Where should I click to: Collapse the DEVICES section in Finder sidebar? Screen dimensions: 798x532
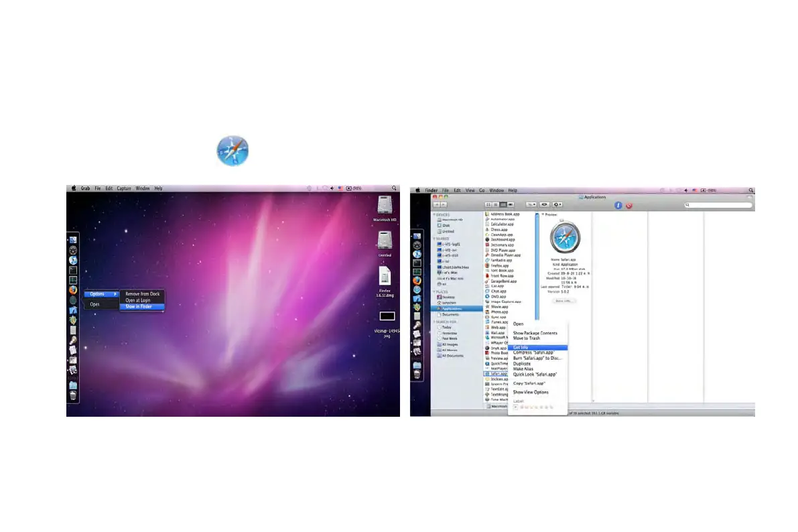(435, 215)
